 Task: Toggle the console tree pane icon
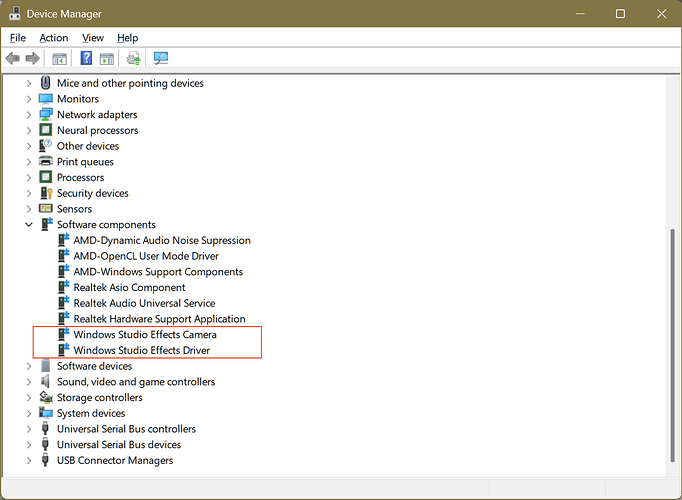point(60,58)
